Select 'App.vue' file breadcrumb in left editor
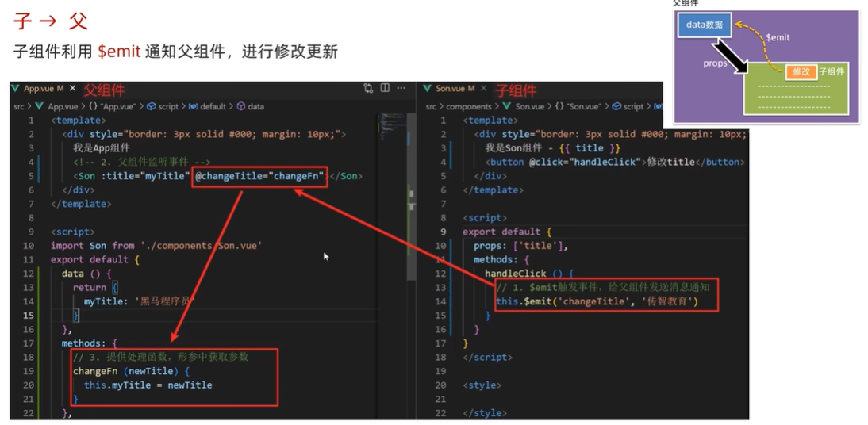Image resolution: width=868 pixels, height=425 pixels. click(63, 106)
